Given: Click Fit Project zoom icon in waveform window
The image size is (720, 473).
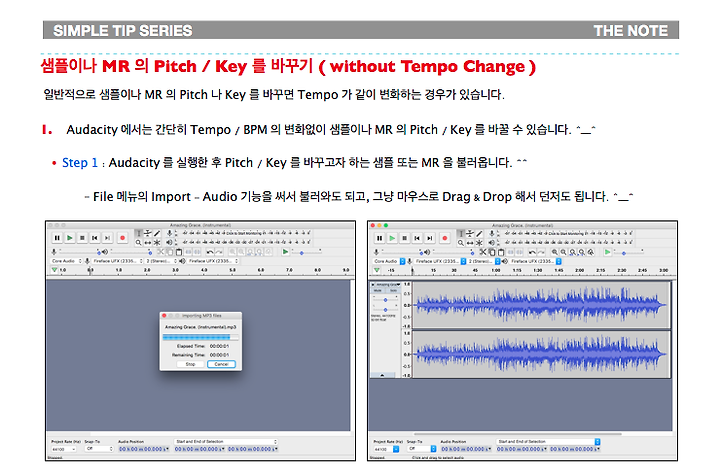Looking at the screenshot, I should pos(581,252).
